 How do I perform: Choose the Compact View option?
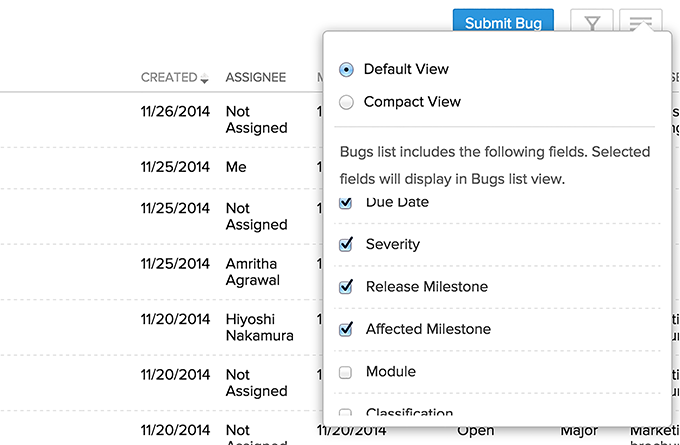tap(346, 102)
